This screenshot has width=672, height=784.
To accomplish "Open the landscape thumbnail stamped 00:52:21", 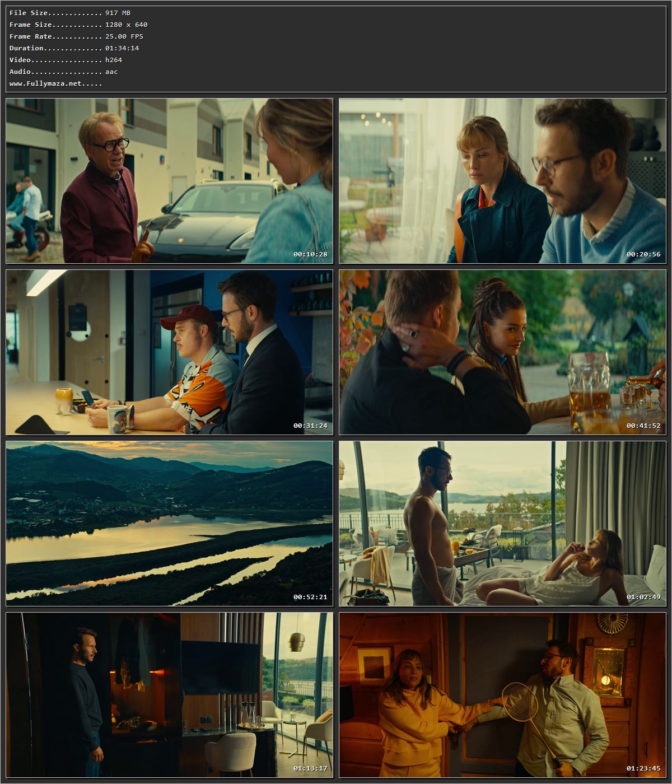I will 170,524.
